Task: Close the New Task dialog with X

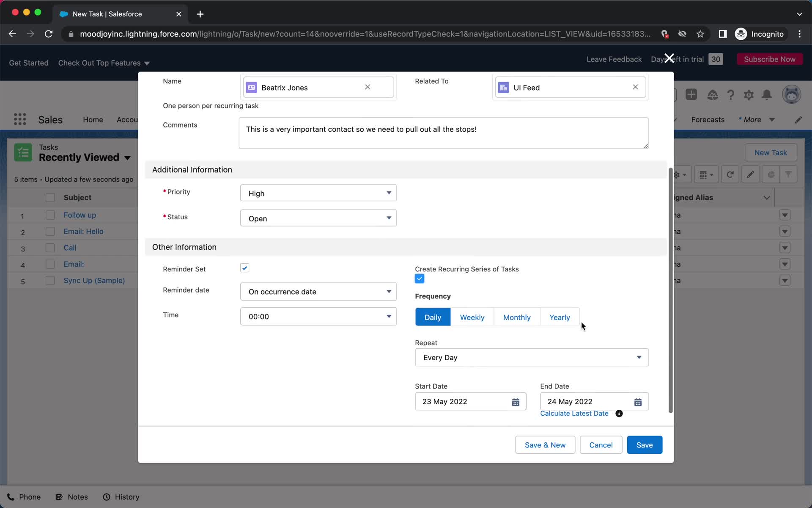Action: pos(669,58)
